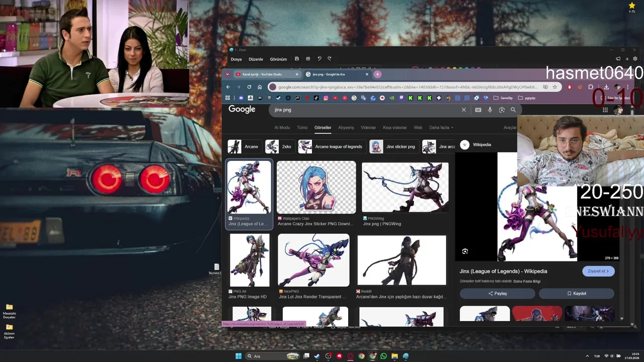Open the Düzenle menu in Paint

coord(256,59)
